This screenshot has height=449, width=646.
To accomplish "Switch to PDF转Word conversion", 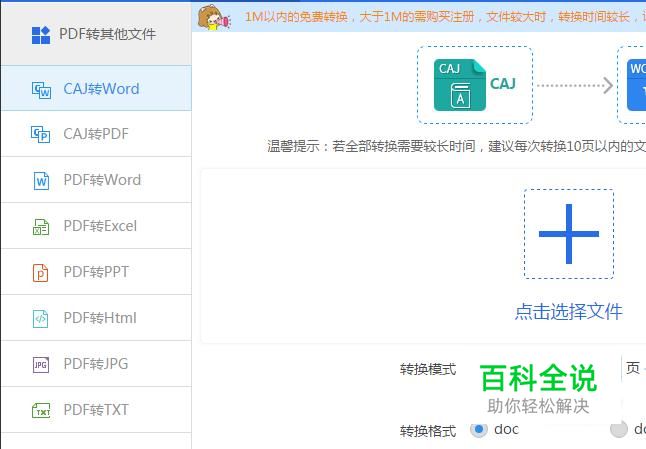I will point(96,180).
